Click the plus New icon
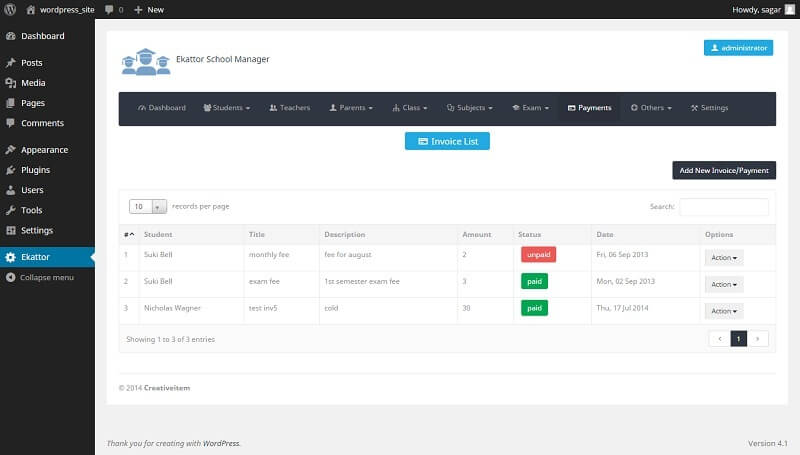 [x=138, y=10]
